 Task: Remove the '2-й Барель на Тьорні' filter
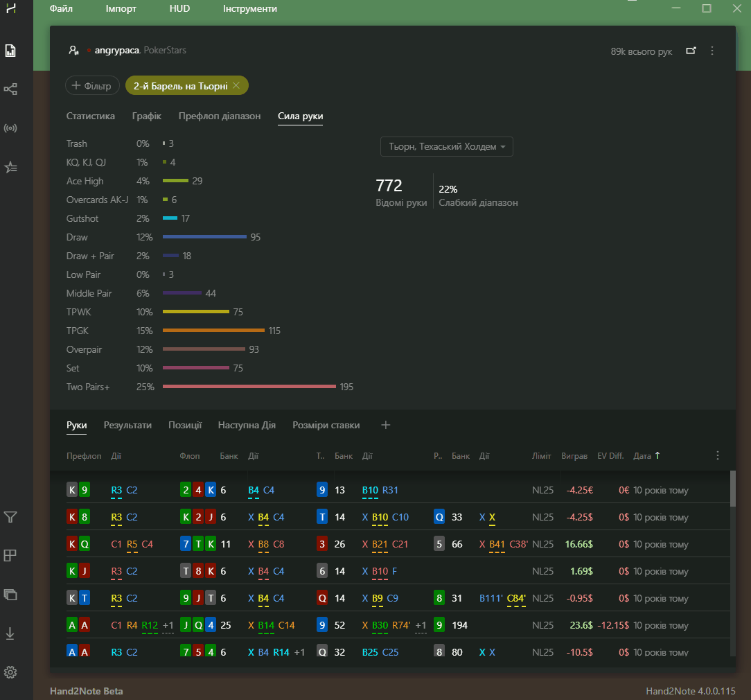[x=236, y=85]
